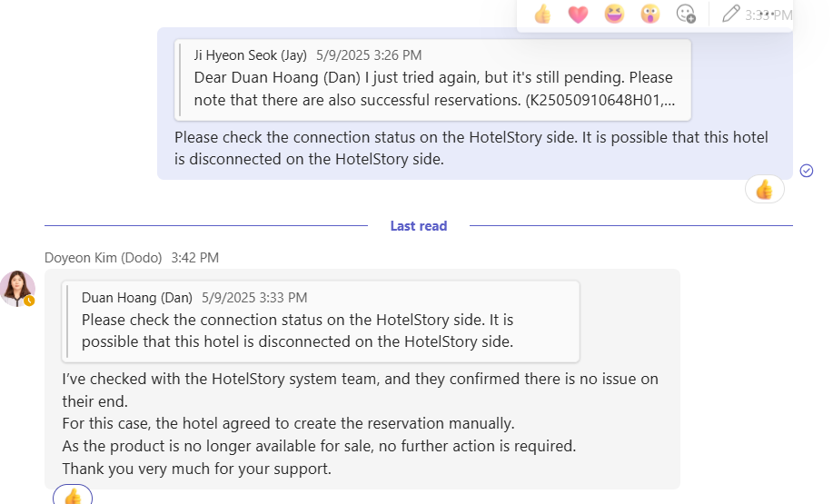Click the 5/9/2025 3:33 PM quote timestamp
This screenshot has height=504, width=833.
coord(254,298)
